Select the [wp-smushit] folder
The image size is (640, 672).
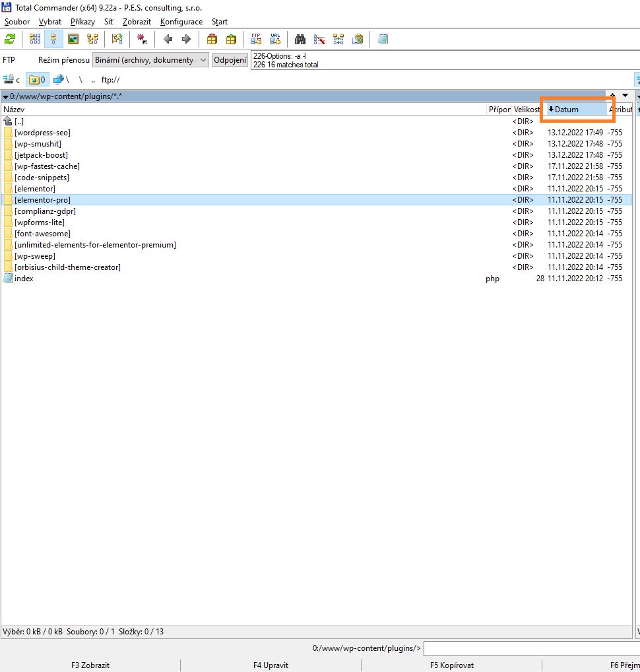pos(317,144)
